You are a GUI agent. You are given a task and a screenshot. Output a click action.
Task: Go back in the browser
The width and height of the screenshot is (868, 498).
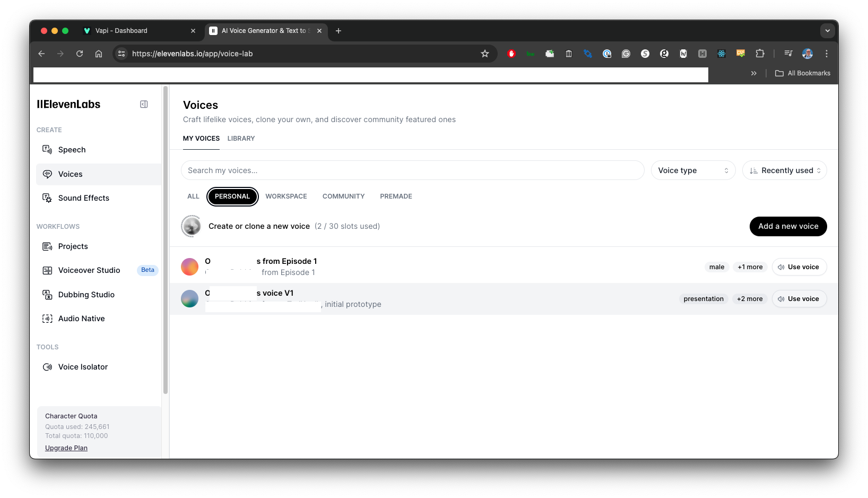tap(41, 54)
